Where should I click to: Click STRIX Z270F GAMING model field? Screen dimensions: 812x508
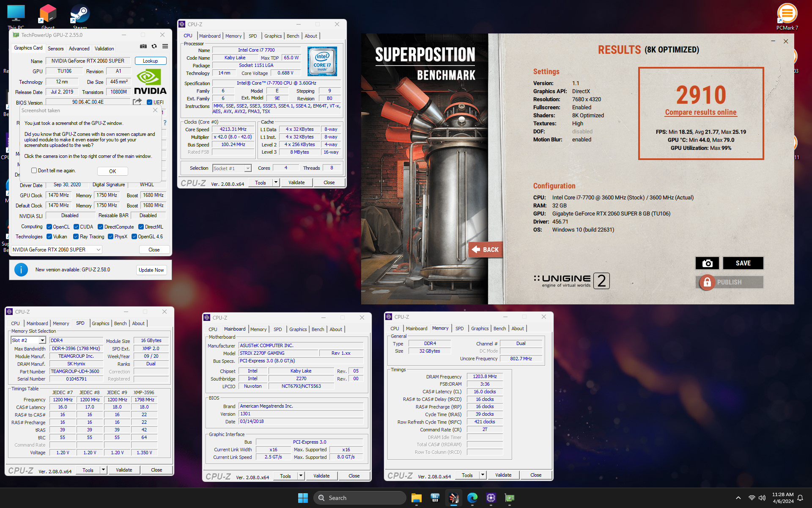[x=278, y=353]
